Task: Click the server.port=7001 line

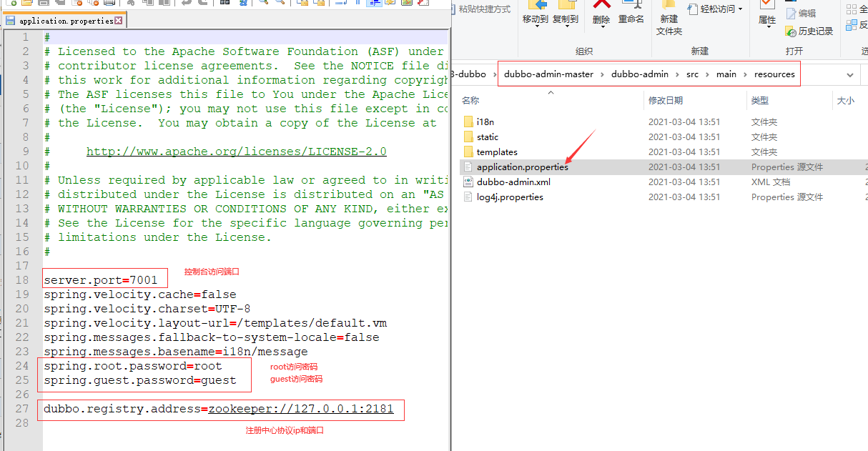Action: point(100,280)
